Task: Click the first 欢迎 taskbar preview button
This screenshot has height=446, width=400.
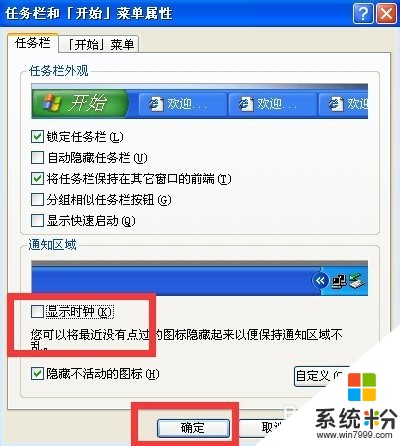Action: (x=182, y=104)
